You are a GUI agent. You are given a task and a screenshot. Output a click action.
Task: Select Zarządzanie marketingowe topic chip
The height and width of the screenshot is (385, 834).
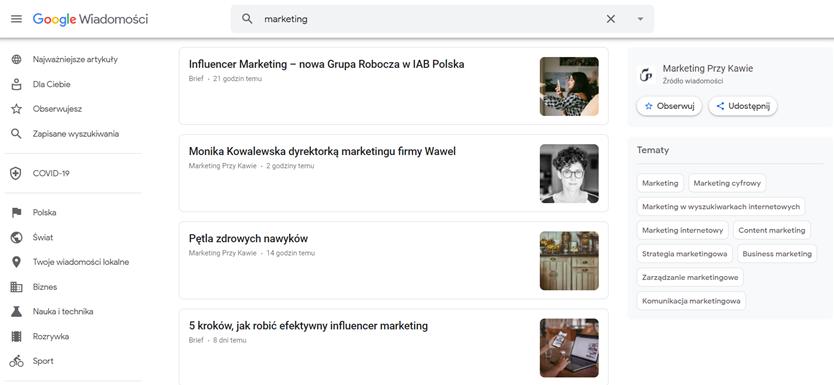click(x=690, y=277)
